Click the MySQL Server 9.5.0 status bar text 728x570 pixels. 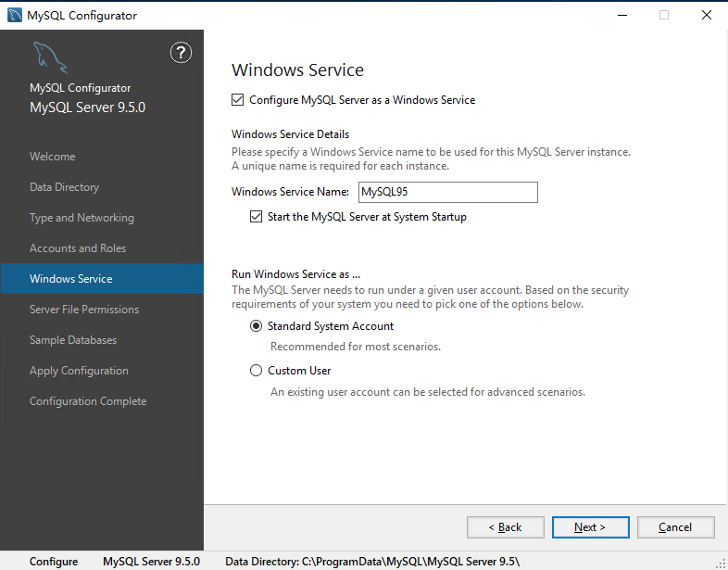151,561
